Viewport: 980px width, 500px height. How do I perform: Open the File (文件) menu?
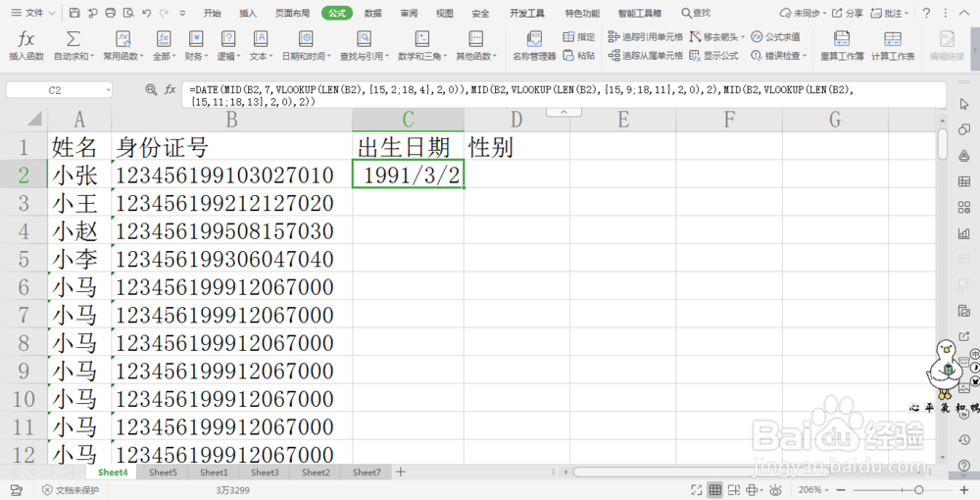coord(33,13)
